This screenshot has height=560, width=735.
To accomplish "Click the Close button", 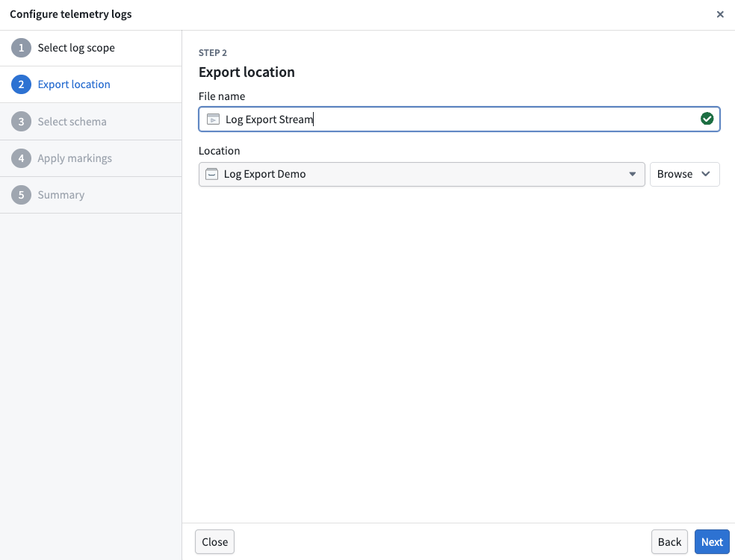I will pyautogui.click(x=214, y=542).
